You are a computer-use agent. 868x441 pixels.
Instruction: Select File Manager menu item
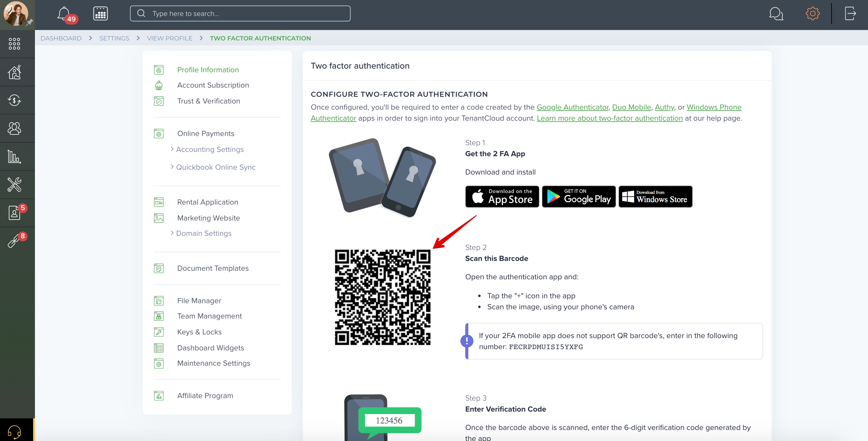[x=199, y=301]
